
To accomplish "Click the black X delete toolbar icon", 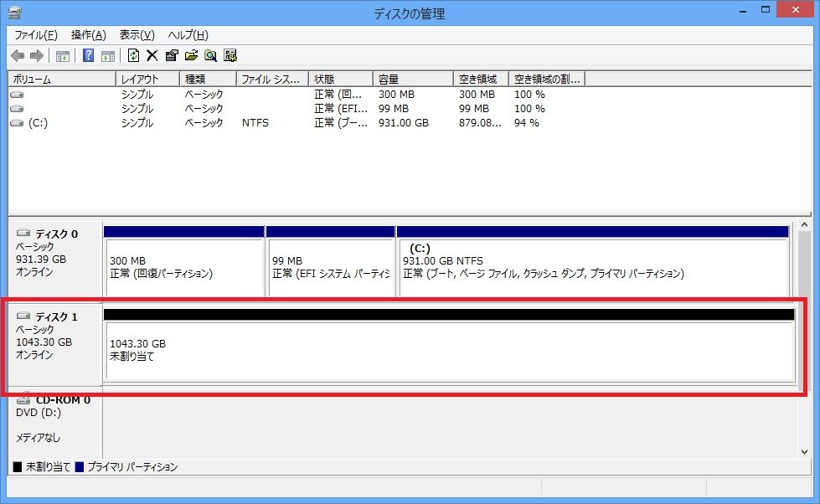I will click(152, 55).
